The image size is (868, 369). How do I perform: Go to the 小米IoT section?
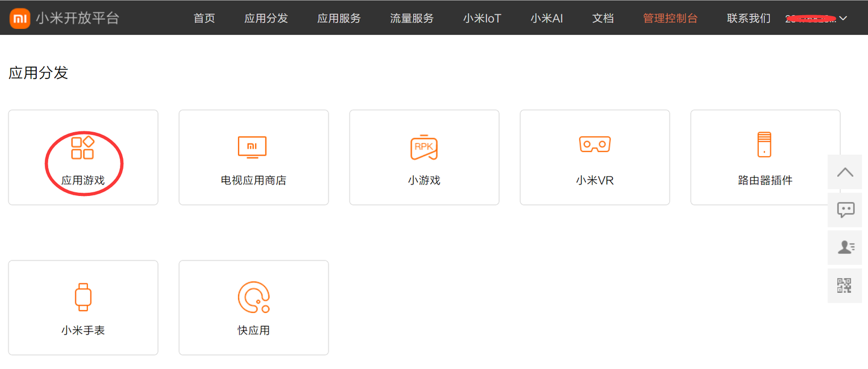482,18
